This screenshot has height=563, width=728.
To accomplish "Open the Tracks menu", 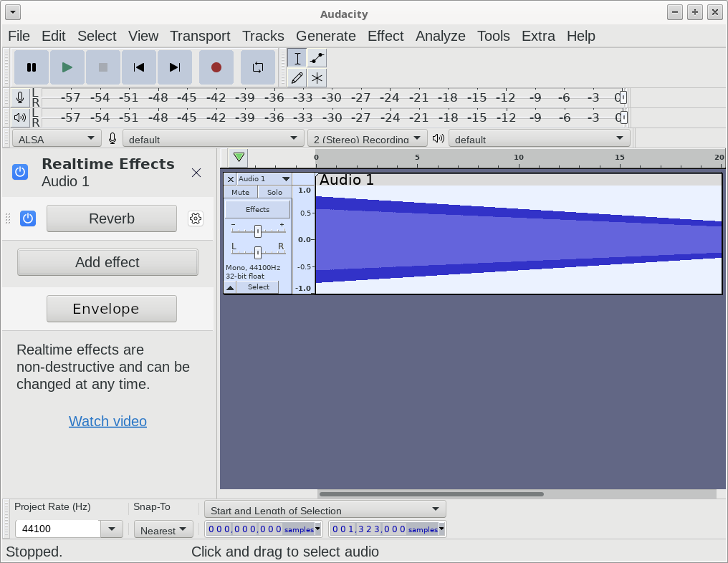I will coord(263,36).
